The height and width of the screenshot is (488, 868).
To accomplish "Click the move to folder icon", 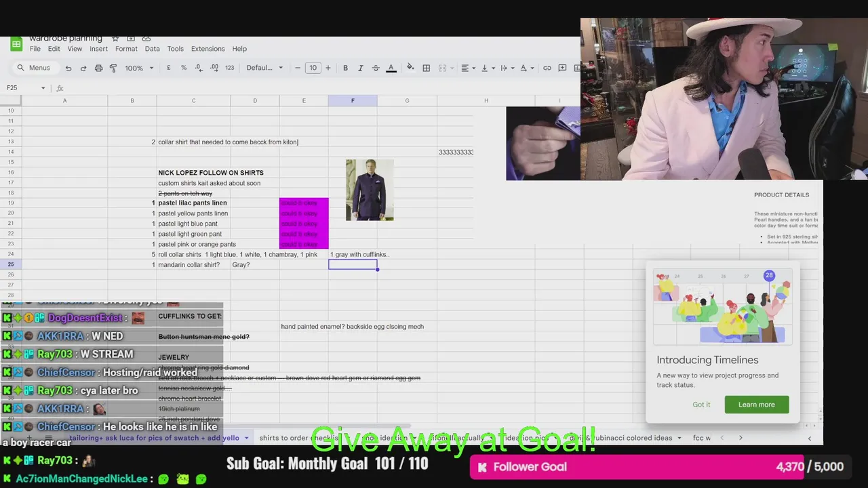I will (131, 39).
